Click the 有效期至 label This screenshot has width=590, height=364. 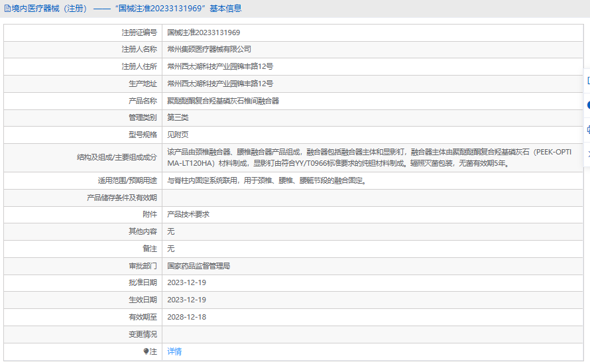point(143,318)
